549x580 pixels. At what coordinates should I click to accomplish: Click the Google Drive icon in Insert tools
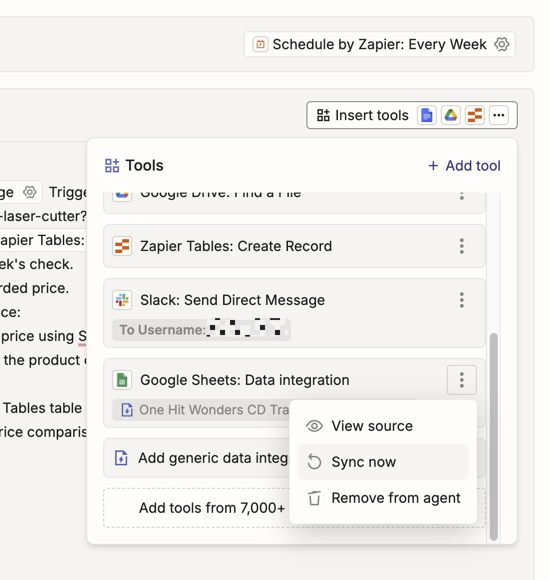pyautogui.click(x=451, y=115)
